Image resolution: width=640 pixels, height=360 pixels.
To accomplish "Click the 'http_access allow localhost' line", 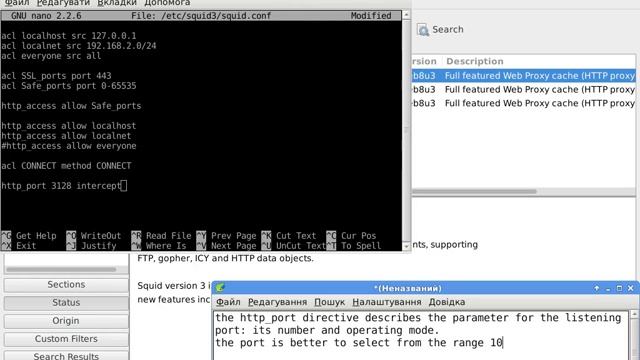I will coord(69,126).
